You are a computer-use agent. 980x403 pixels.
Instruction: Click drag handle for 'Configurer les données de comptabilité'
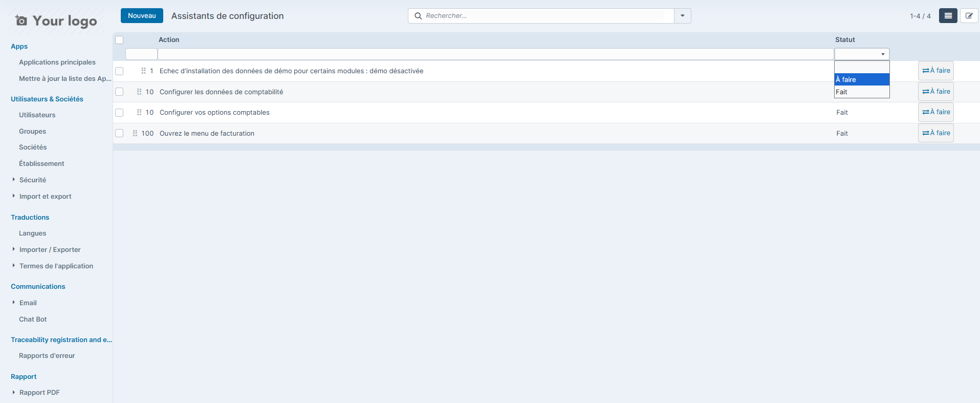[x=139, y=92]
